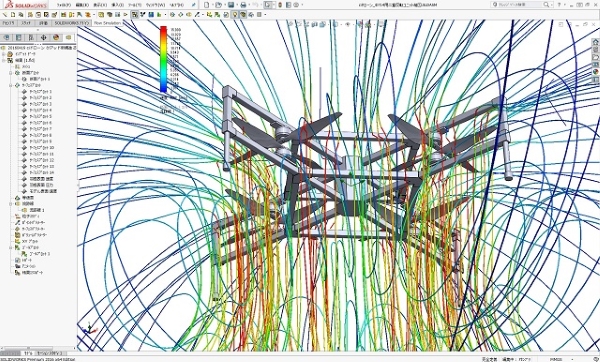Click the light bulb icon in Flow Simulation toolbar

(235, 15)
